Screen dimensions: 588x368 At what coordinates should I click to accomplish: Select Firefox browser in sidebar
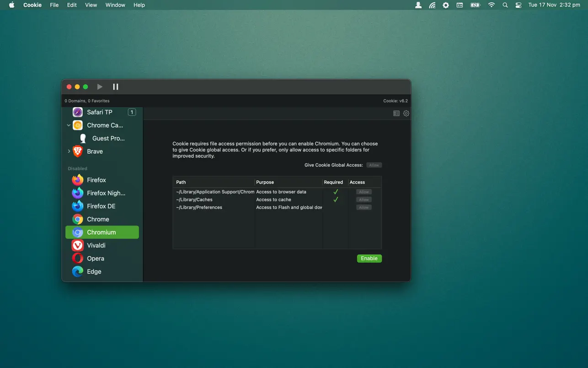pos(96,180)
